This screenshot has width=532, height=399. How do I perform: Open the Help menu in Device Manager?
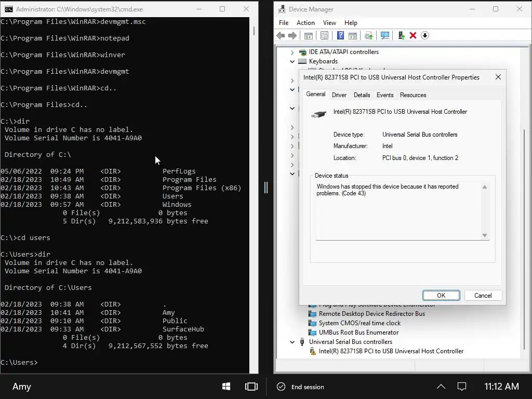(351, 23)
